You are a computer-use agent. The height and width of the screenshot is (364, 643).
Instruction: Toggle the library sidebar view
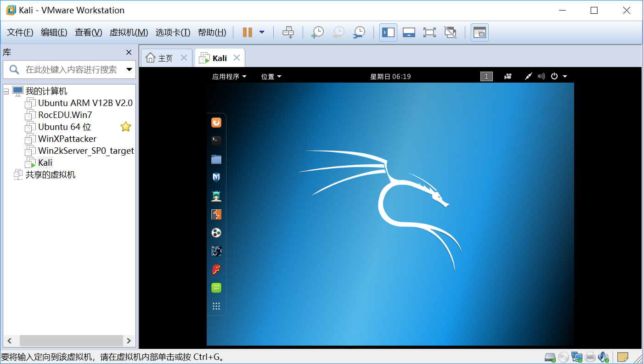[x=388, y=32]
